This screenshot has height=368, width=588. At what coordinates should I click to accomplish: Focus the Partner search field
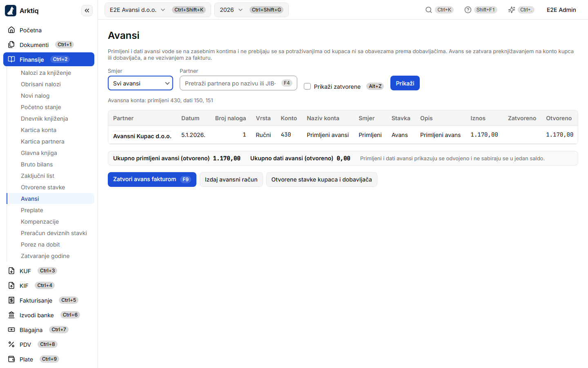point(238,83)
